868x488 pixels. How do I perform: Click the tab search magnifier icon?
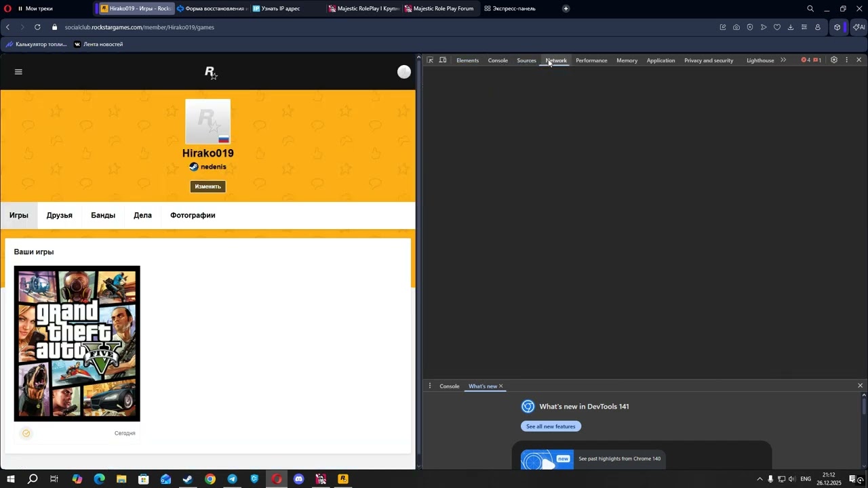(810, 9)
